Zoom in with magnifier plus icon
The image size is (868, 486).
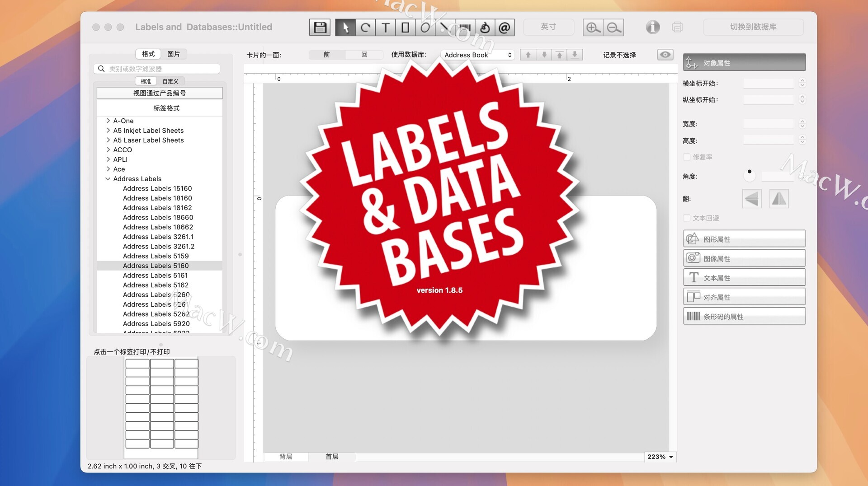click(593, 28)
